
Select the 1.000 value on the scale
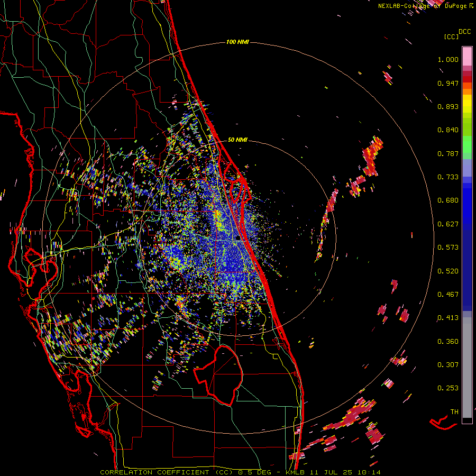pyautogui.click(x=448, y=59)
